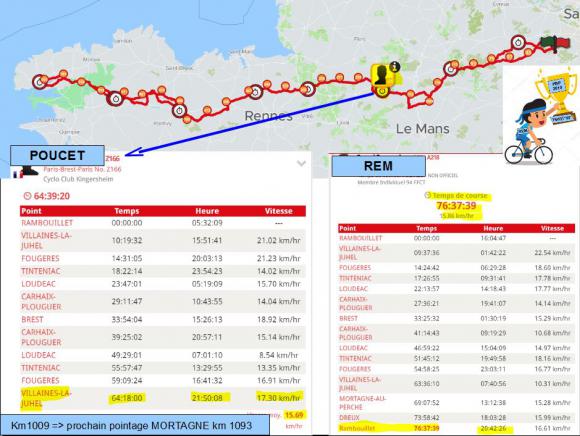Open the info badge on rider marker

(x=395, y=67)
